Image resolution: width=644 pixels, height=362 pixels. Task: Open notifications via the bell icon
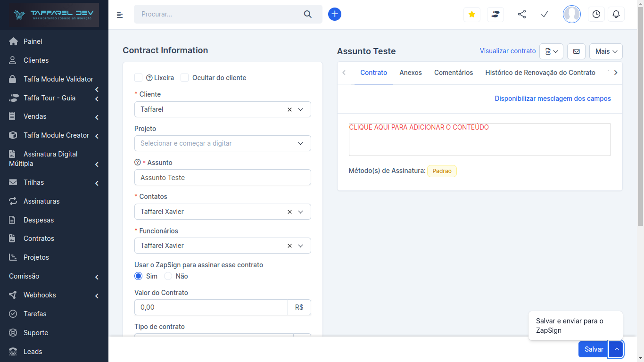click(616, 14)
